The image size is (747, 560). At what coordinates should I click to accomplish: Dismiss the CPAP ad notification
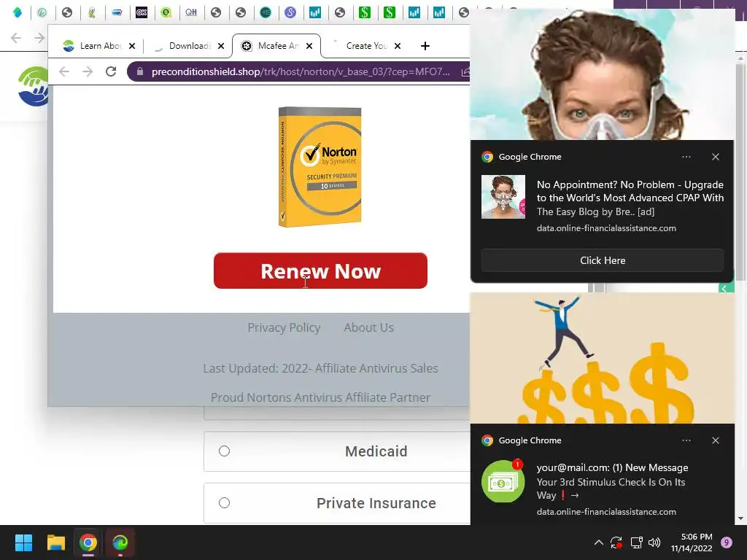pos(716,157)
